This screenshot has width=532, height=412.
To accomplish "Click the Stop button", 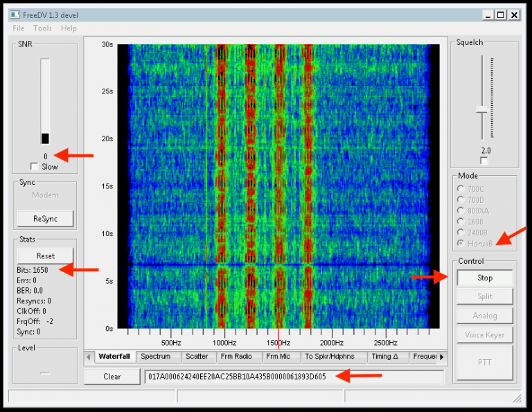I will [x=484, y=278].
